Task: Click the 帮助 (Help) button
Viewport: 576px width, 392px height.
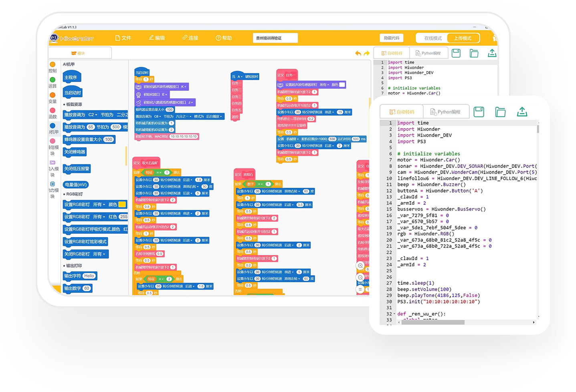Action: click(224, 38)
